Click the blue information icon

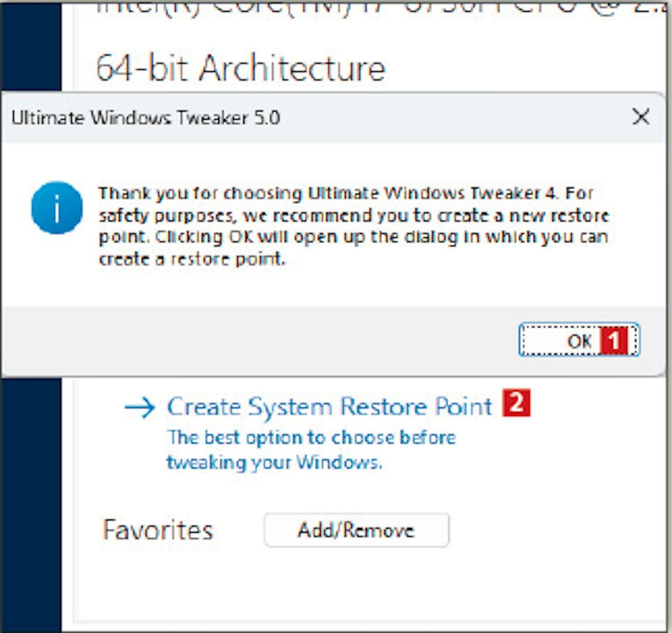coord(57,208)
